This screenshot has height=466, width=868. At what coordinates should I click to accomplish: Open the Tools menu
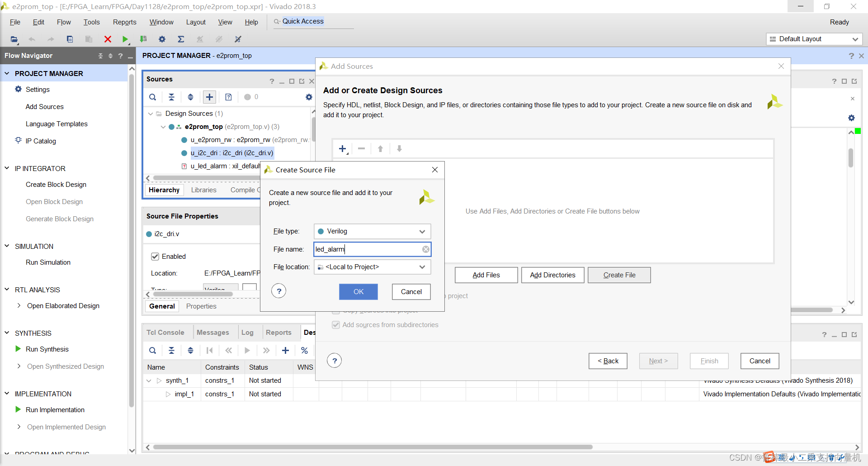91,22
